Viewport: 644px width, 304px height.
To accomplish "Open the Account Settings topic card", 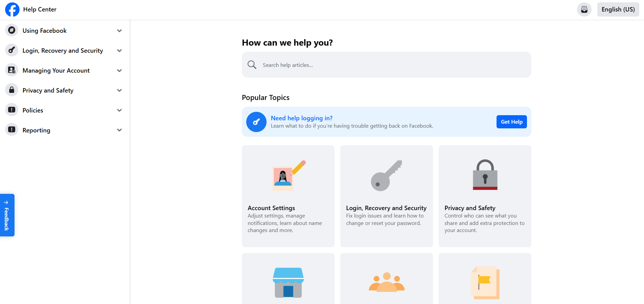I will click(x=288, y=196).
